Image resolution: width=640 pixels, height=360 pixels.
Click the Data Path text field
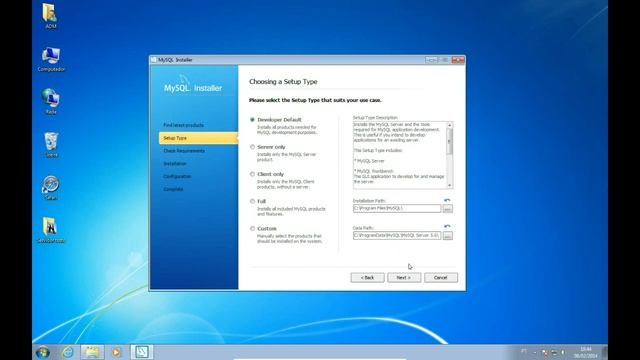[397, 236]
